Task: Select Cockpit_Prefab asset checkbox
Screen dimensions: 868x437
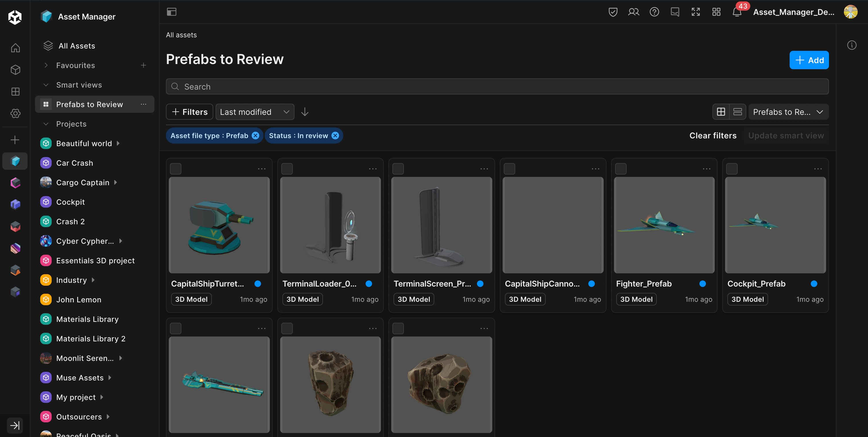Action: 732,169
